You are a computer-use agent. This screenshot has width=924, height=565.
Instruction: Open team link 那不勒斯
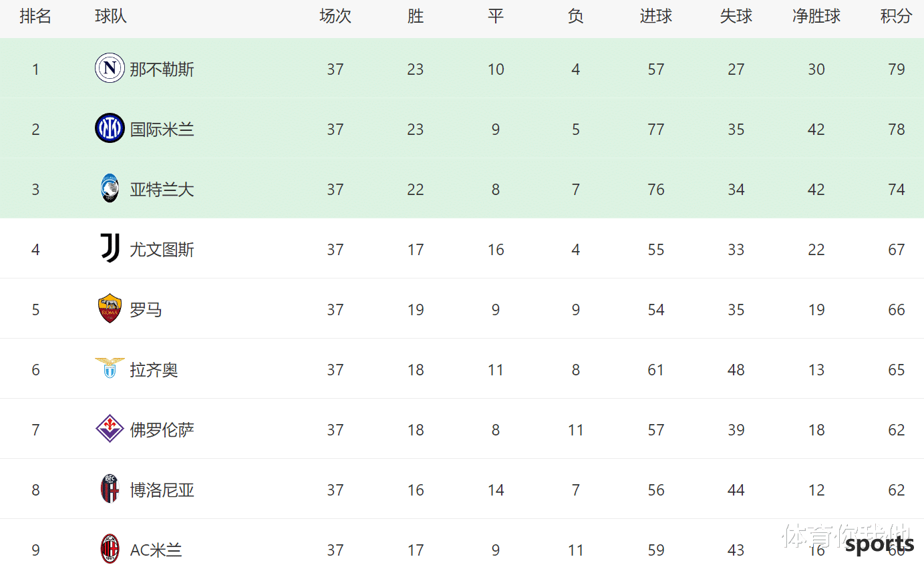tap(162, 69)
